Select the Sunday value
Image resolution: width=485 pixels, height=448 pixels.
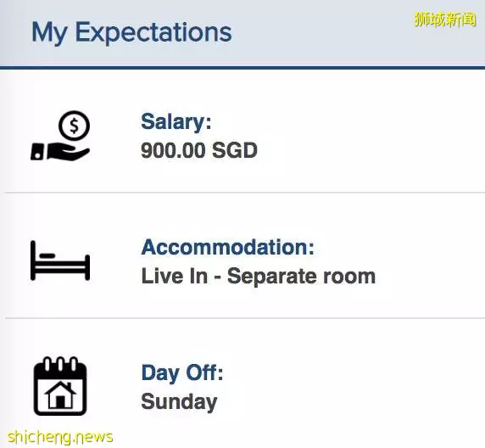[179, 401]
